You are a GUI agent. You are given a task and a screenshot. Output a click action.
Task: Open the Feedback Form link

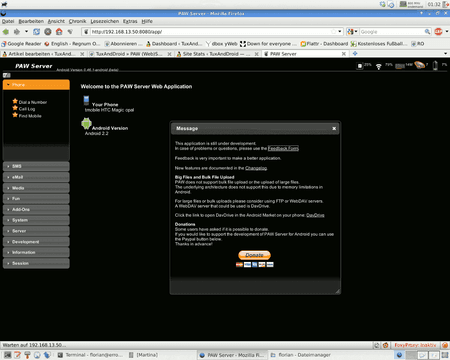pos(283,148)
